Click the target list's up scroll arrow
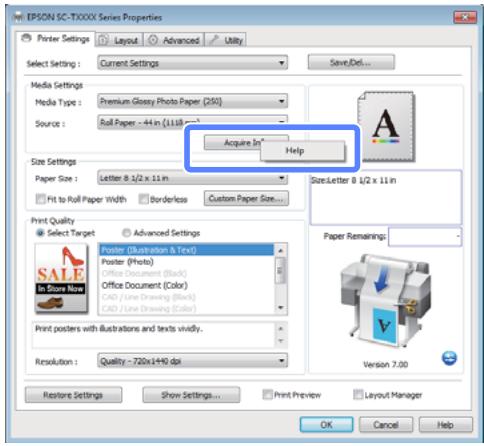The height and width of the screenshot is (446, 484). (280, 250)
